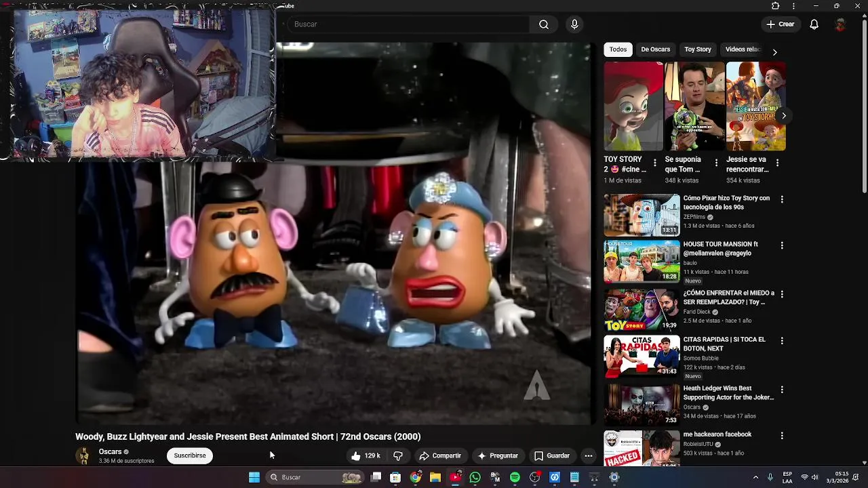The width and height of the screenshot is (868, 488).
Task: Open the settings gear app in taskbar
Action: coord(614,477)
